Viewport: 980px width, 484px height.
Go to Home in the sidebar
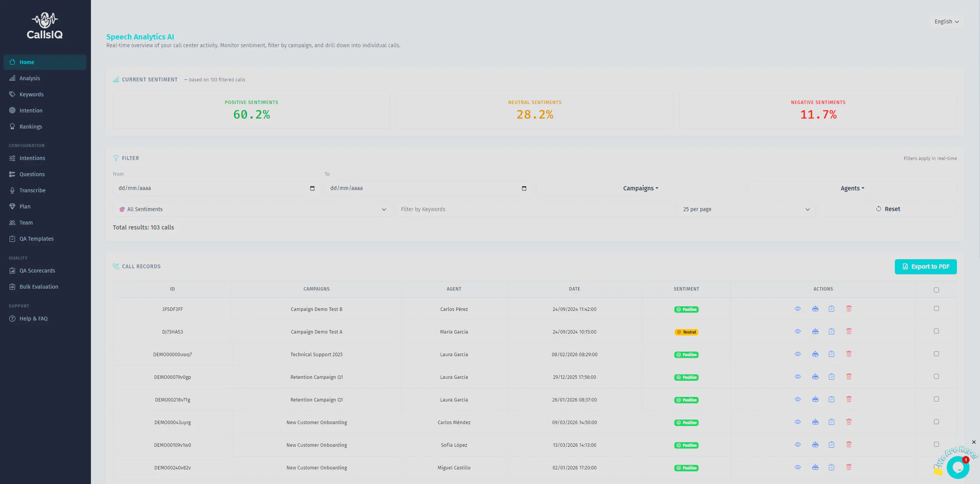pyautogui.click(x=45, y=62)
